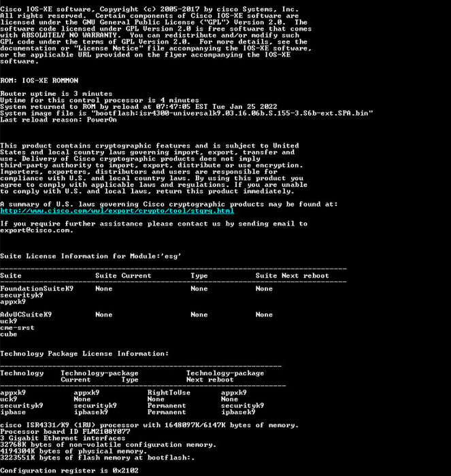Viewport: 451px width, 476px height.
Task: Click the 'flash memory at bootflash' line
Action: tap(97, 458)
